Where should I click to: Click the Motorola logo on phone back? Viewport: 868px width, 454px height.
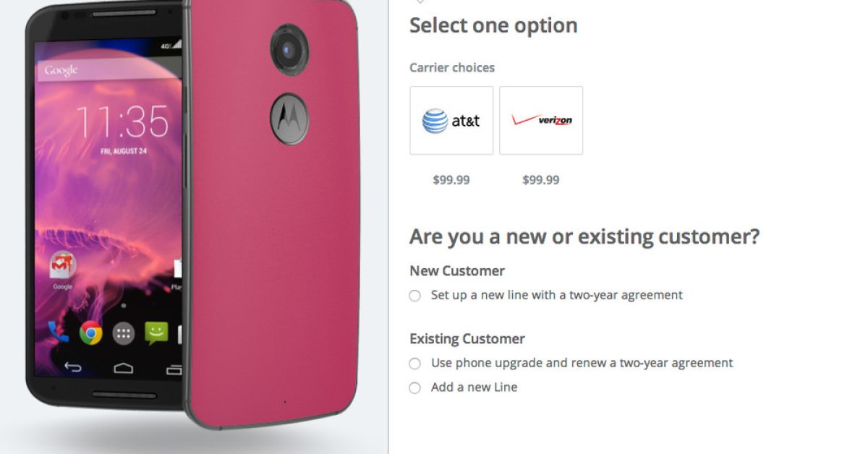point(289,119)
